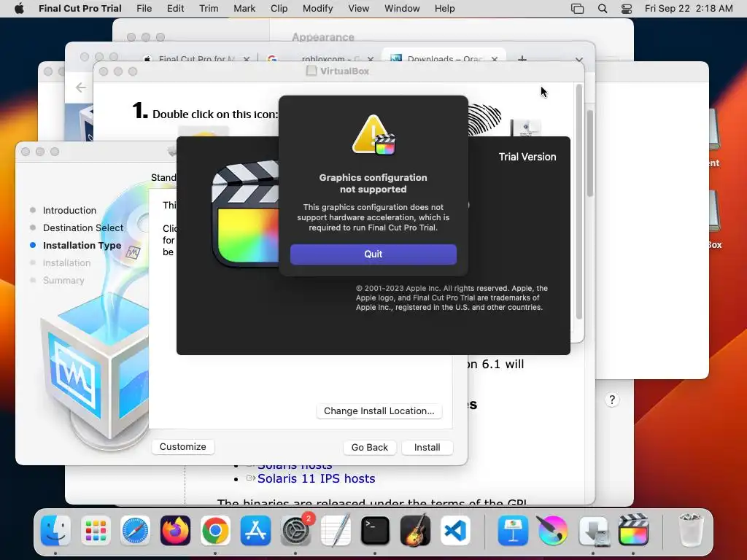Open the View menu
This screenshot has height=560, width=747.
click(x=358, y=9)
